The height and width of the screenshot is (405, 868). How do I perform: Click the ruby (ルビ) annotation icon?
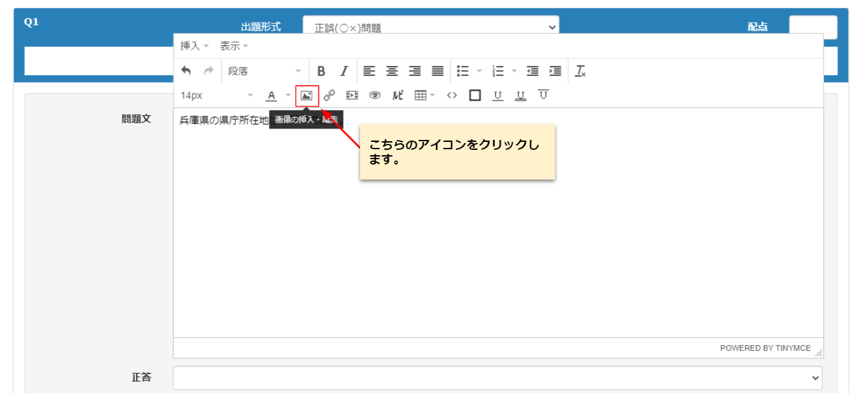[x=397, y=95]
